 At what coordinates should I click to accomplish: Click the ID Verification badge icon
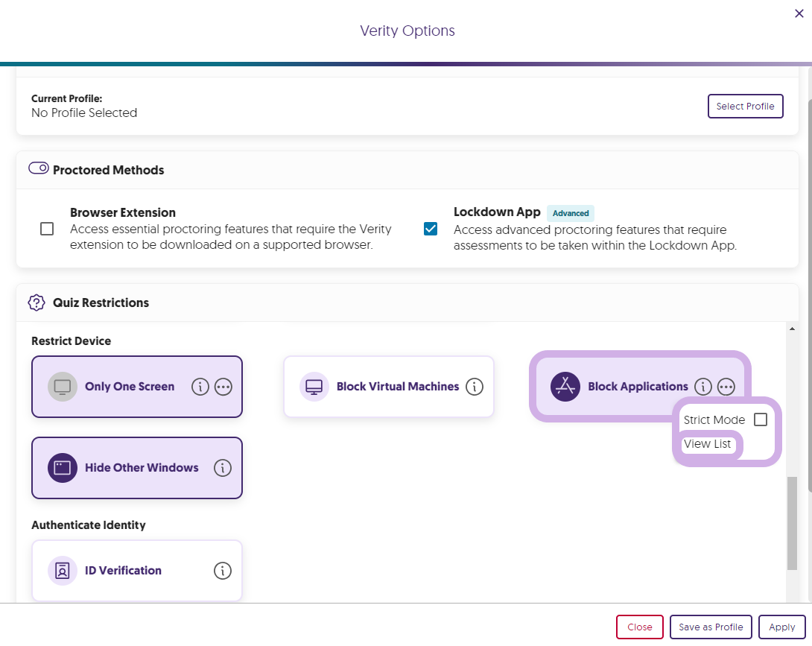pyautogui.click(x=62, y=570)
